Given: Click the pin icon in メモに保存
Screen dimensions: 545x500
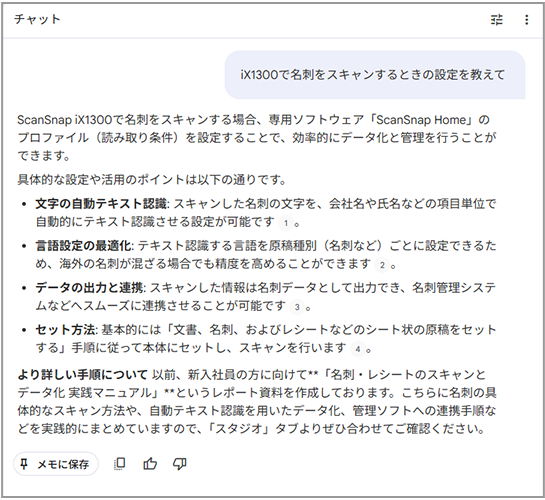Looking at the screenshot, I should [24, 464].
